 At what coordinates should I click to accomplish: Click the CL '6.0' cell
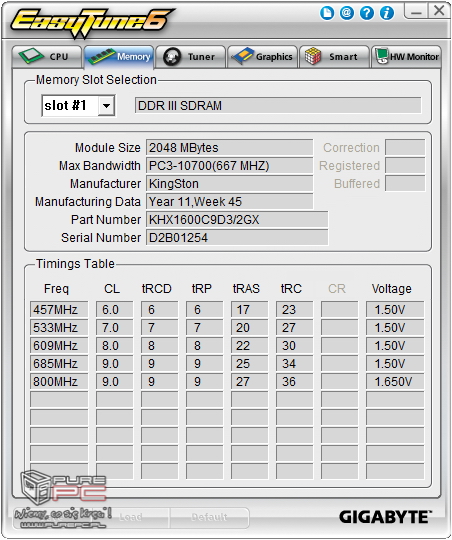[114, 310]
